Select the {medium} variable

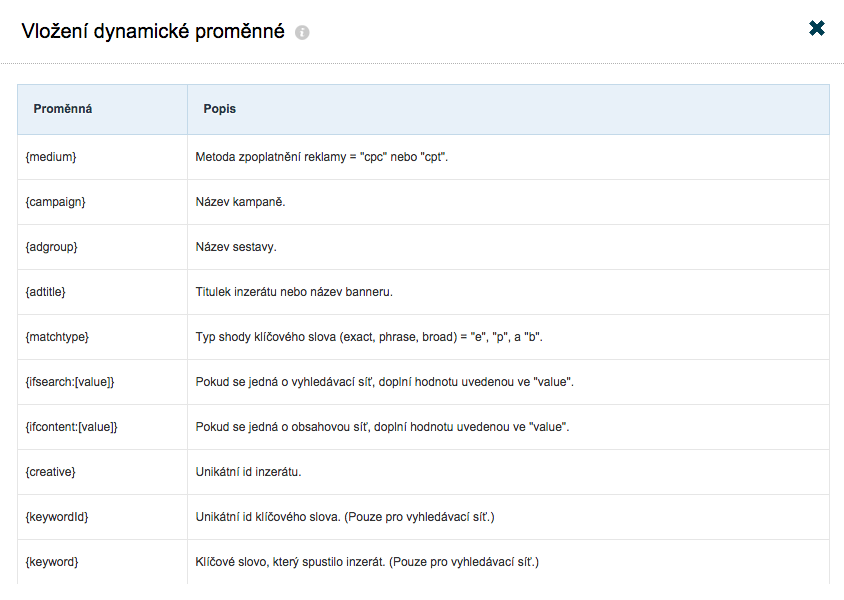[x=51, y=157]
